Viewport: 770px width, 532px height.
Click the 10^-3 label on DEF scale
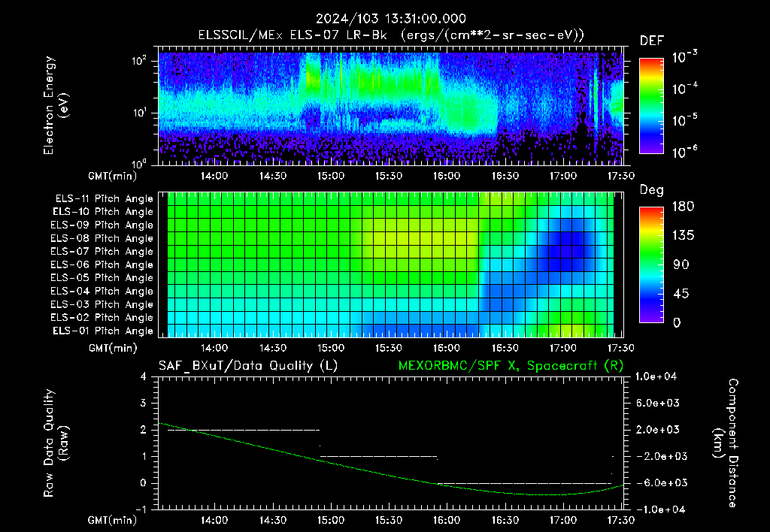[x=684, y=57]
